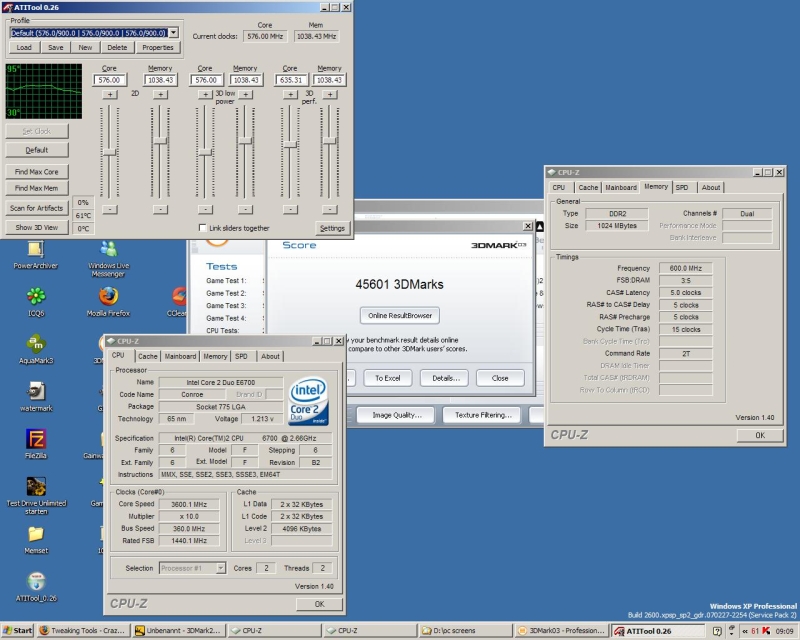800x640 pixels.
Task: Click Show 3D View button
Action: [x=37, y=228]
